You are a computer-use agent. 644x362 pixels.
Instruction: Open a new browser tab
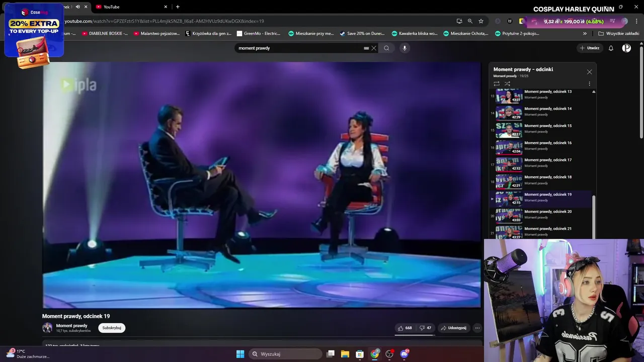tap(178, 7)
